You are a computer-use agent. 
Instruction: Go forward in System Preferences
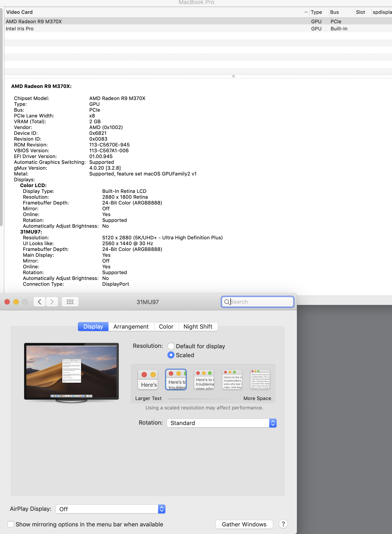point(52,302)
